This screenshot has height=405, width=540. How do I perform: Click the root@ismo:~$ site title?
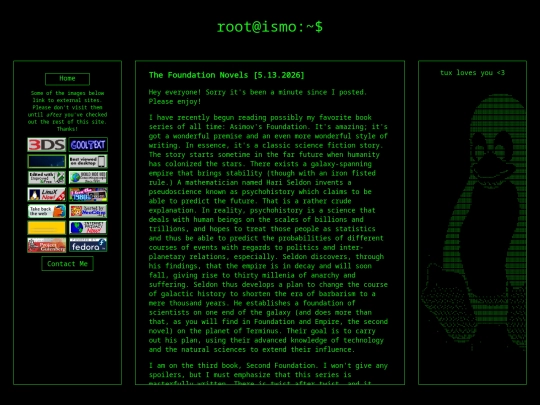270,27
